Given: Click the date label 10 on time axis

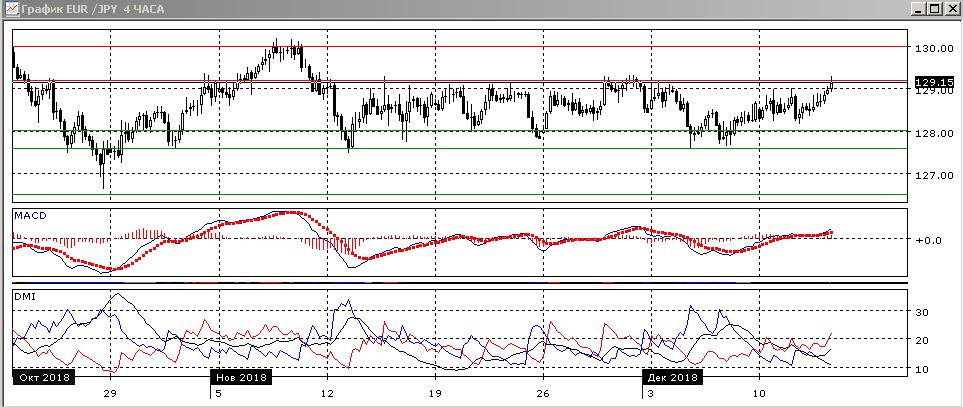Looking at the screenshot, I should pos(760,393).
